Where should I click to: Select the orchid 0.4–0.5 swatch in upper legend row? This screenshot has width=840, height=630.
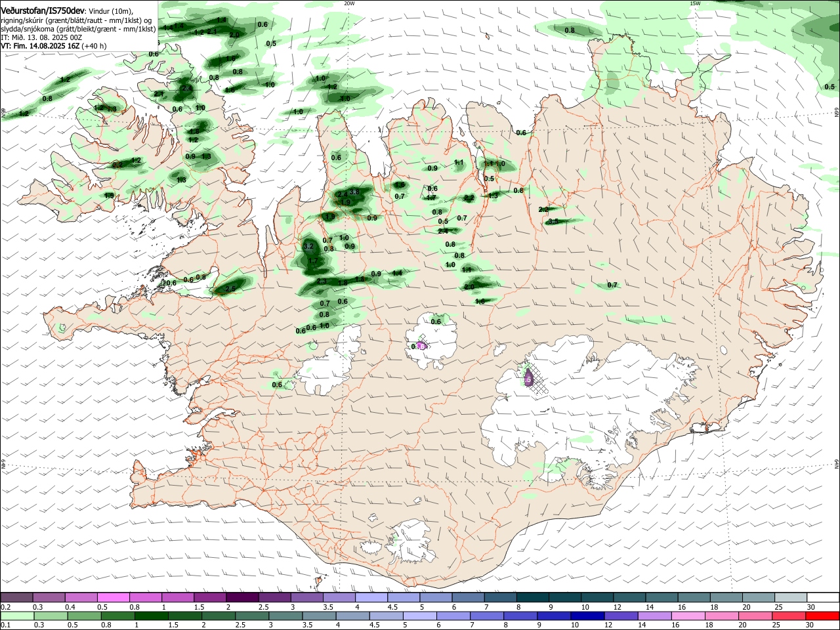click(x=81, y=597)
